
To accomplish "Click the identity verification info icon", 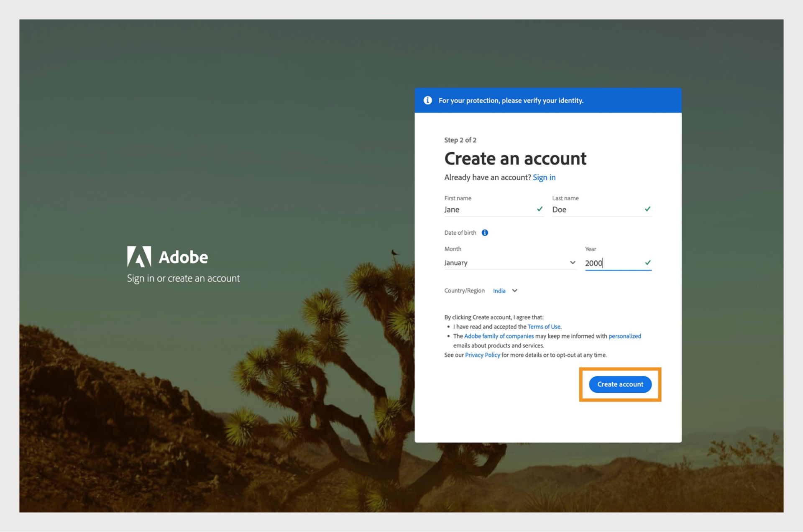I will coord(427,100).
